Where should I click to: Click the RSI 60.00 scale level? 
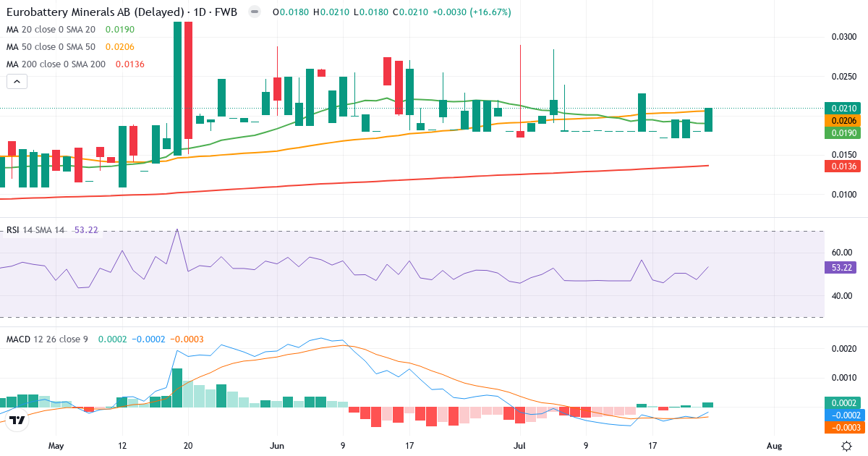click(x=841, y=253)
